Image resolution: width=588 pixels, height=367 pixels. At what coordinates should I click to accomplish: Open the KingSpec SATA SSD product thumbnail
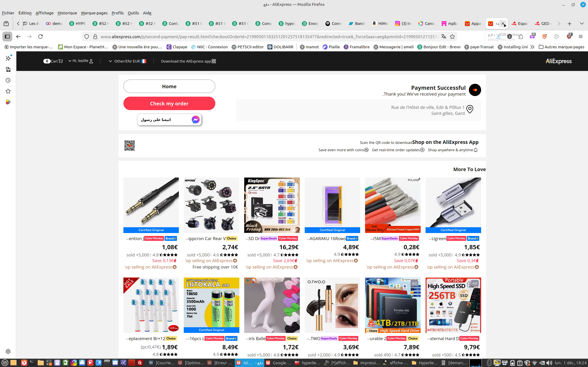coord(272,205)
